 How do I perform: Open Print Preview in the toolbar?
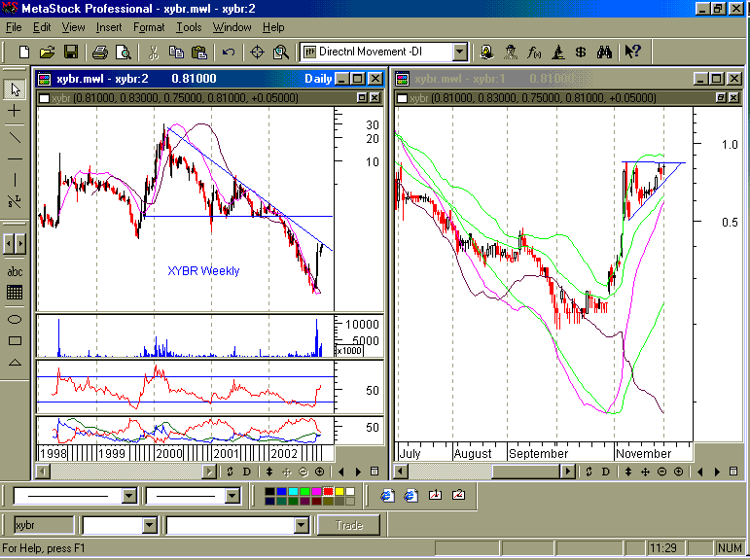[x=124, y=52]
